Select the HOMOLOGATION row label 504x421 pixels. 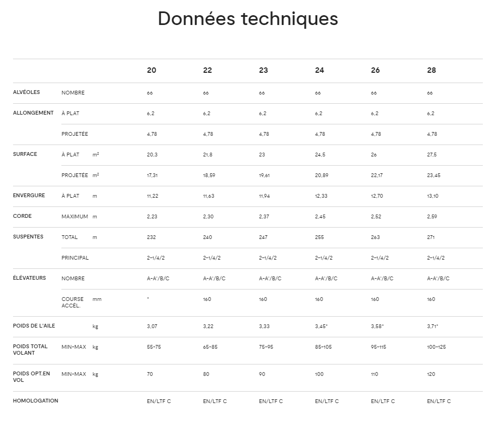(35, 401)
